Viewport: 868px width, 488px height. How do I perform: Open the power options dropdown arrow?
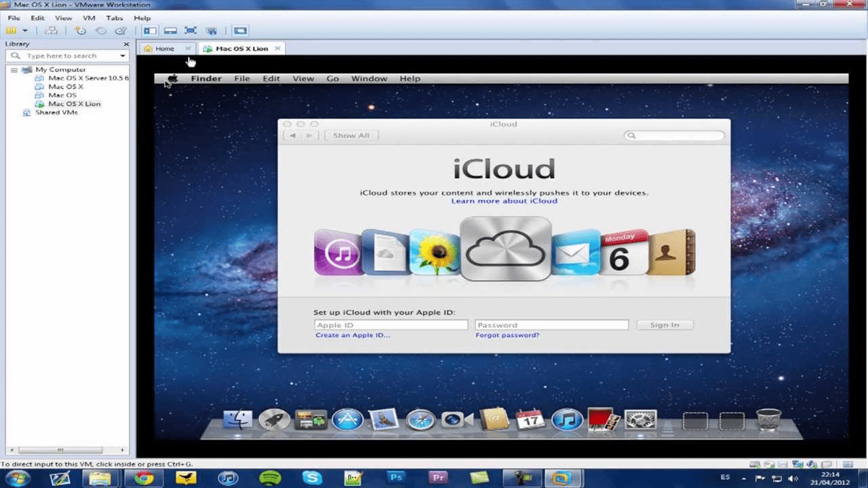[25, 30]
